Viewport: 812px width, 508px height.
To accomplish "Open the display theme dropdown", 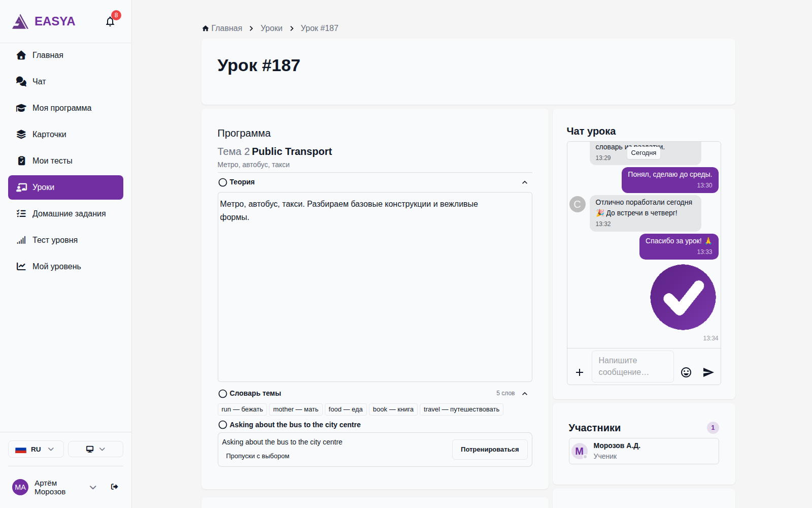I will click(x=95, y=449).
